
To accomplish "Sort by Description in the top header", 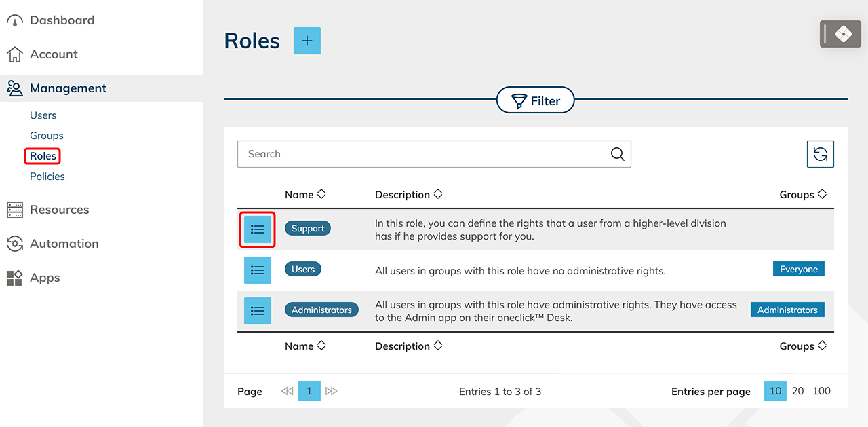I will click(x=408, y=195).
